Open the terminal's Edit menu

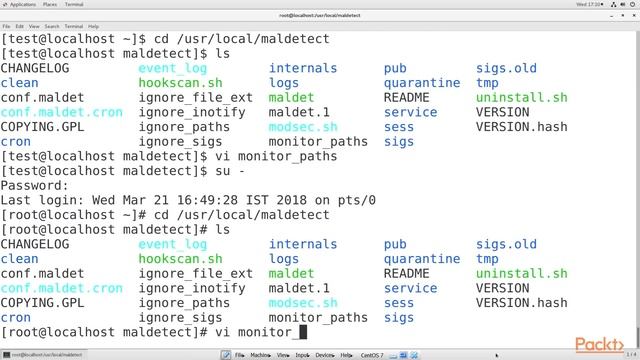(20, 27)
